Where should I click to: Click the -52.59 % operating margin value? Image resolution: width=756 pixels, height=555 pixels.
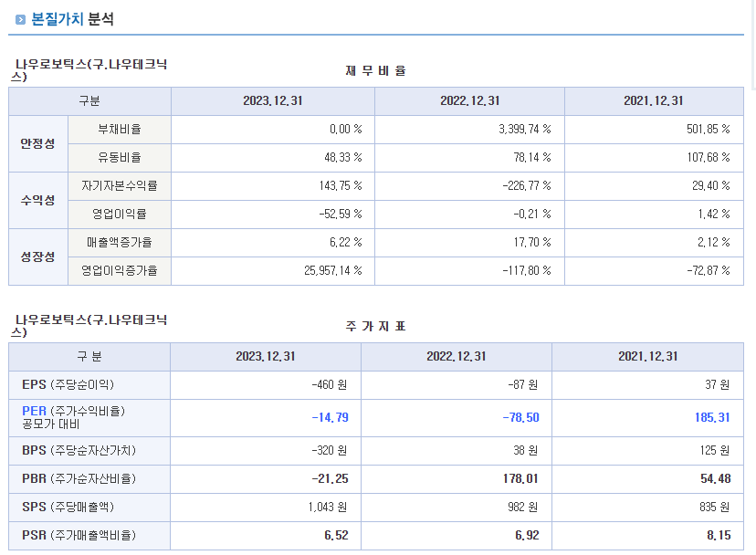(341, 215)
